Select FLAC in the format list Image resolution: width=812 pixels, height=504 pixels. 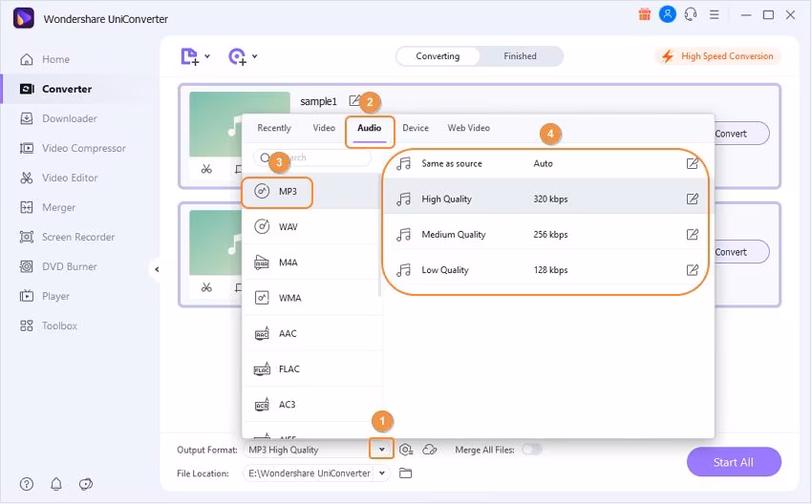click(311, 369)
